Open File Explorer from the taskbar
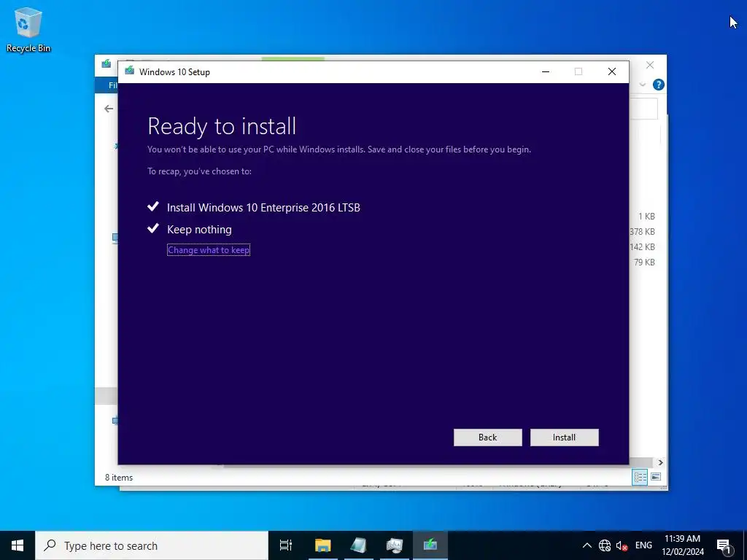The image size is (747, 560). pos(322,545)
